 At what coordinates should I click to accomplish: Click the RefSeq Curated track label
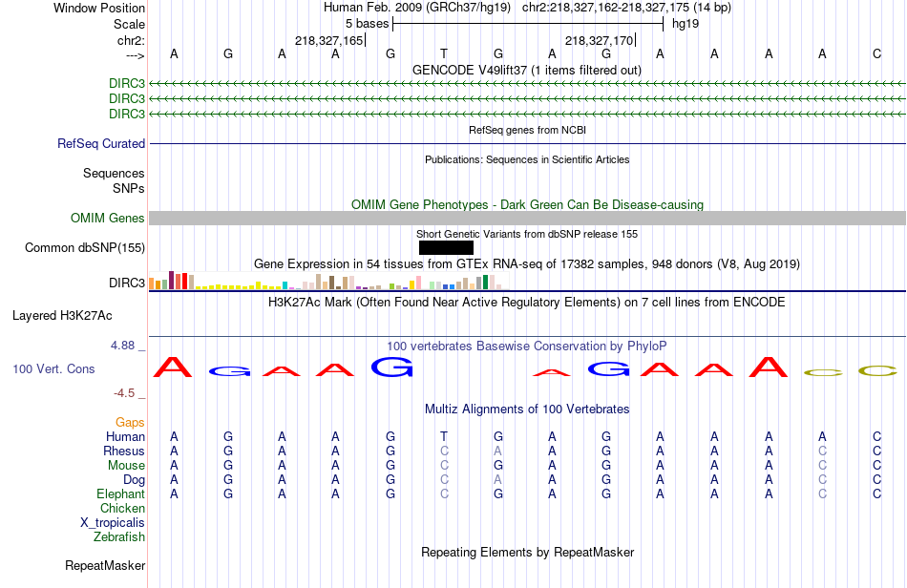pos(101,143)
